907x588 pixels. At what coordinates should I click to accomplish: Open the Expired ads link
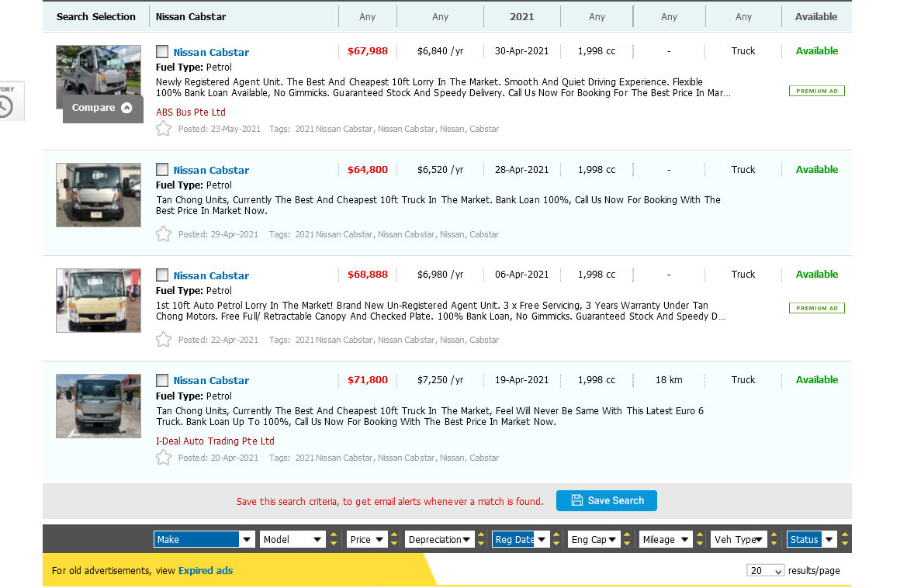[206, 571]
